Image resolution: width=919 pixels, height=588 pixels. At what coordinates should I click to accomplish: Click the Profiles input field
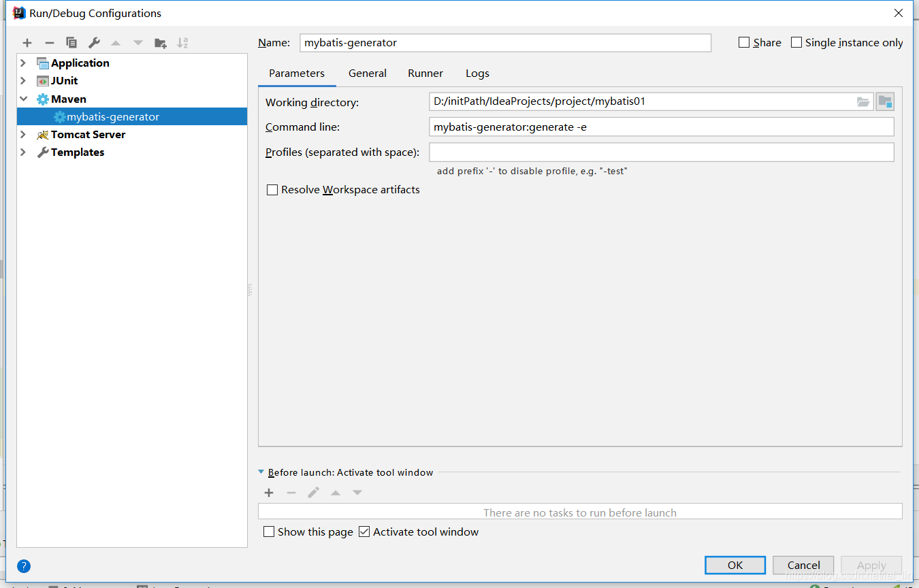point(662,152)
